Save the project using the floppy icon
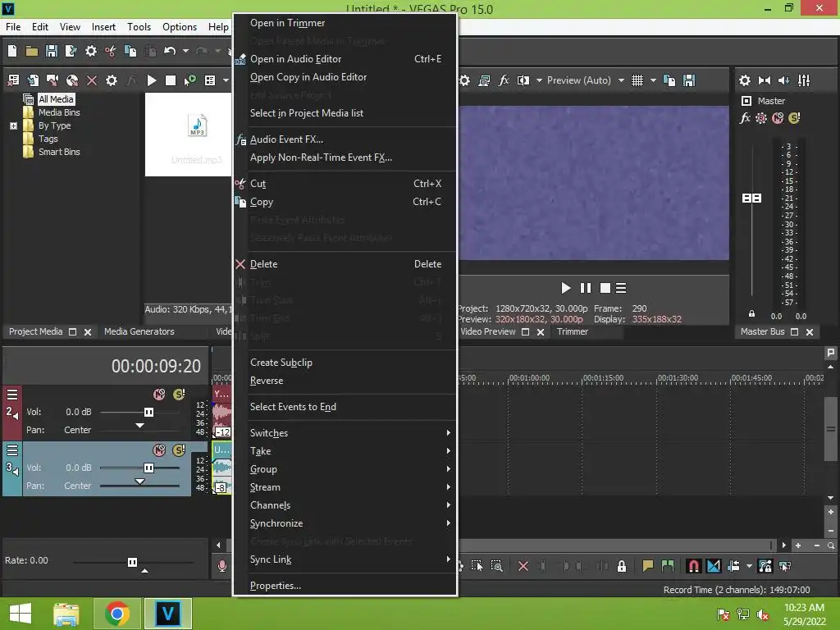This screenshot has width=840, height=630. pyautogui.click(x=52, y=51)
